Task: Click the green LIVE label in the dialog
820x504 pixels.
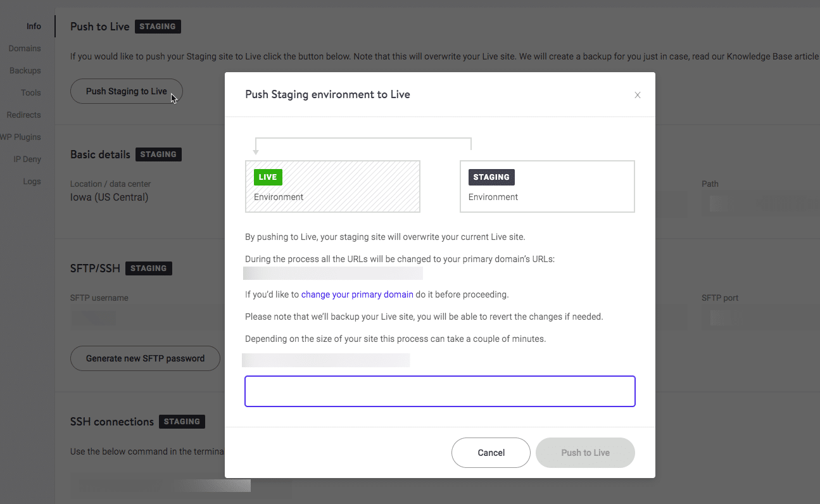Action: (x=268, y=177)
